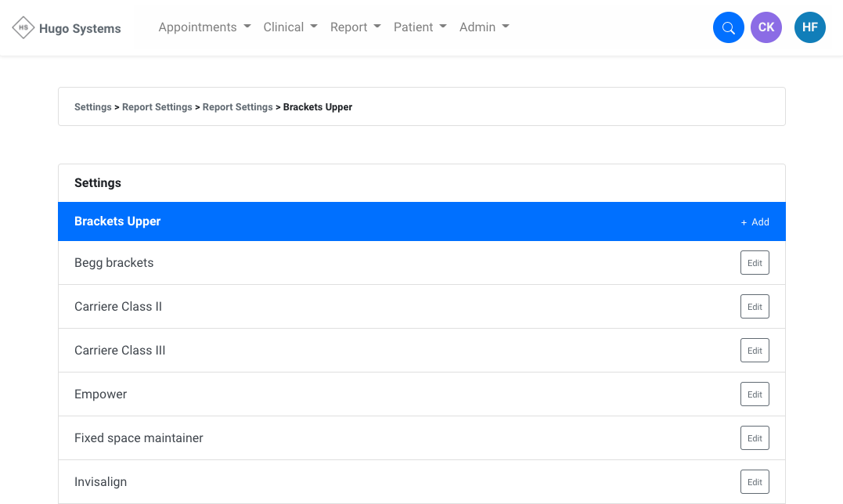
Task: Select the Hugo Systems brand name text
Action: tap(80, 29)
